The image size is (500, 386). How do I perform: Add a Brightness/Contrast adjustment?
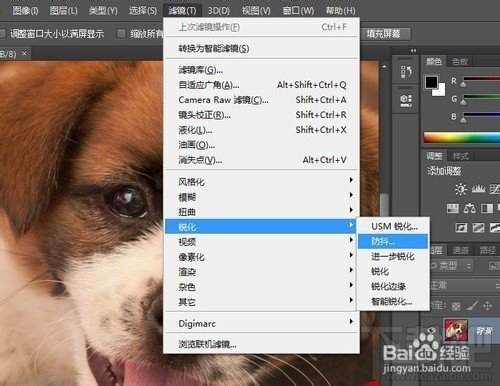tap(461, 189)
